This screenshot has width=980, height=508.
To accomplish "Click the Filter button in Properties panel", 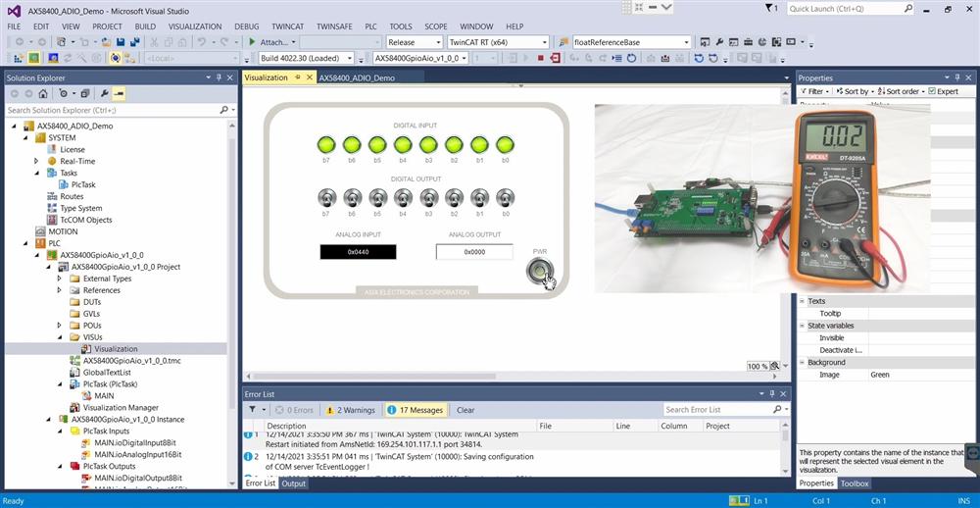I will tap(815, 91).
